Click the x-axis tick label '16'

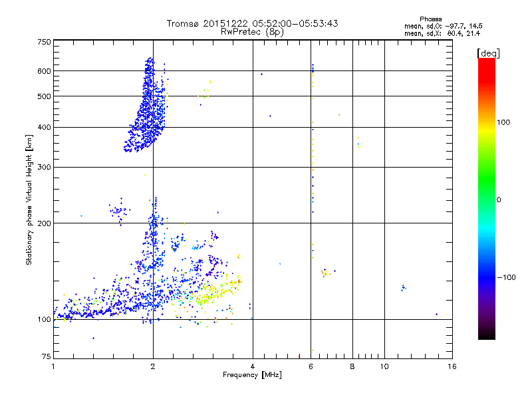452,366
